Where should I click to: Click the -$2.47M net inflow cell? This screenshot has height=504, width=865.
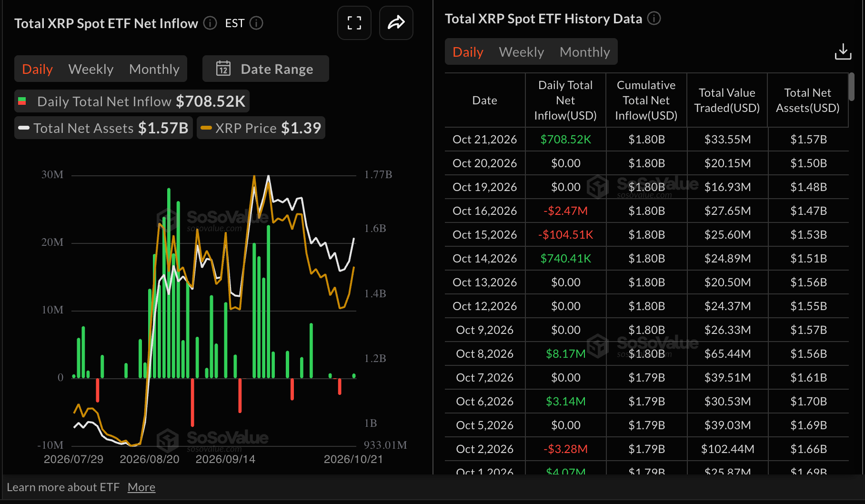[x=565, y=211]
